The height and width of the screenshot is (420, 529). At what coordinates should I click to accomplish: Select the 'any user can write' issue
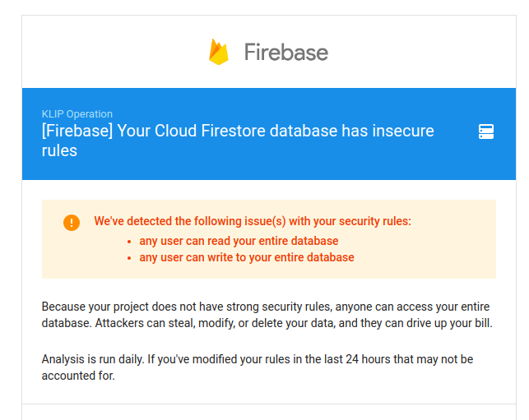[x=247, y=257]
